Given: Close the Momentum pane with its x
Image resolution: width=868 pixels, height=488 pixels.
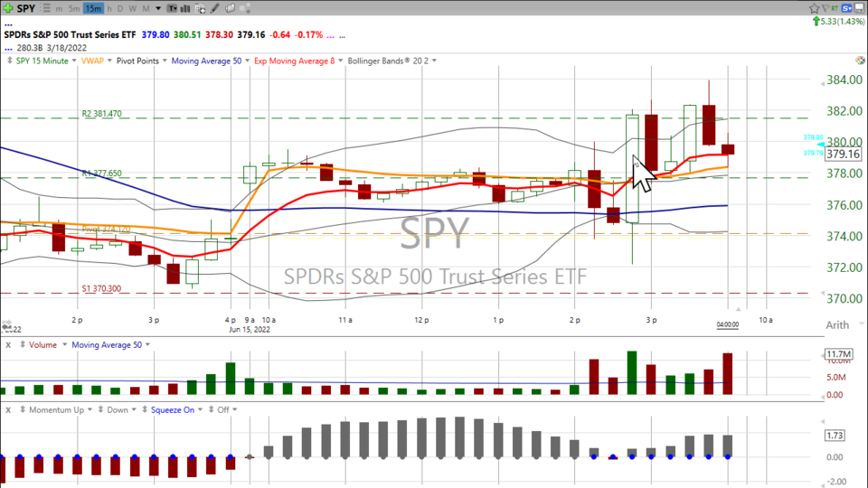Looking at the screenshot, I should tap(8, 410).
